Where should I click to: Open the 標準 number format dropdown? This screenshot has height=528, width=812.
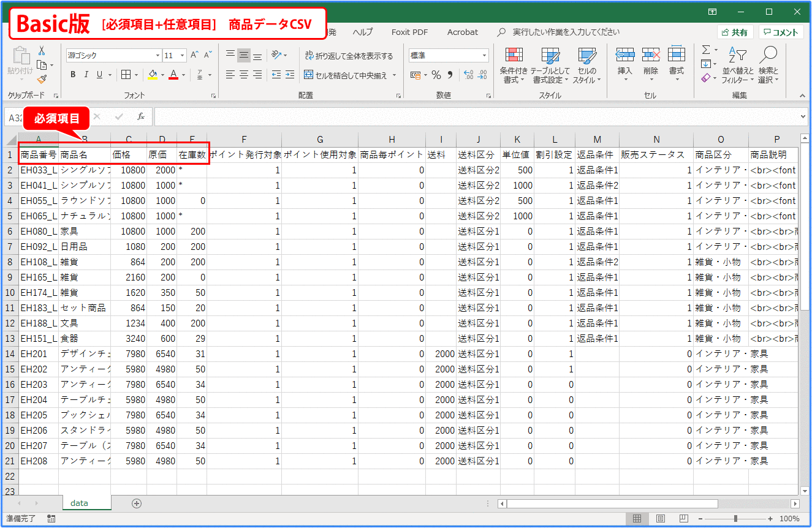(x=449, y=55)
